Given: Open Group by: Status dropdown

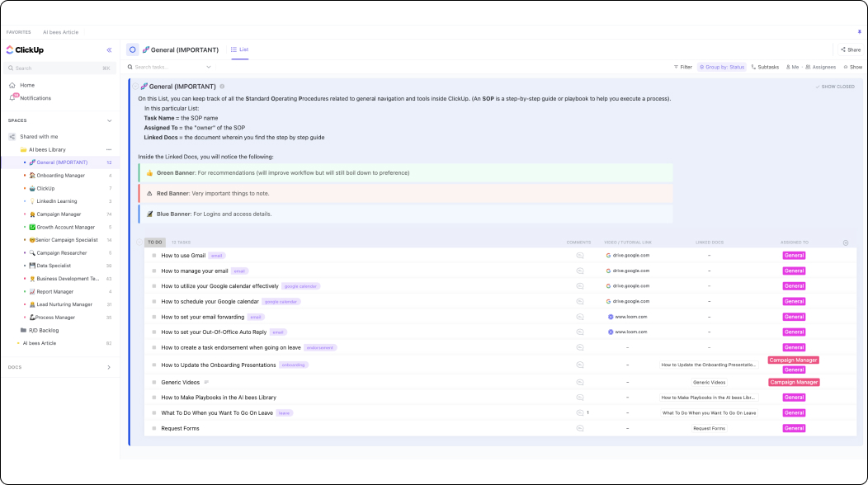Looking at the screenshot, I should pyautogui.click(x=722, y=67).
